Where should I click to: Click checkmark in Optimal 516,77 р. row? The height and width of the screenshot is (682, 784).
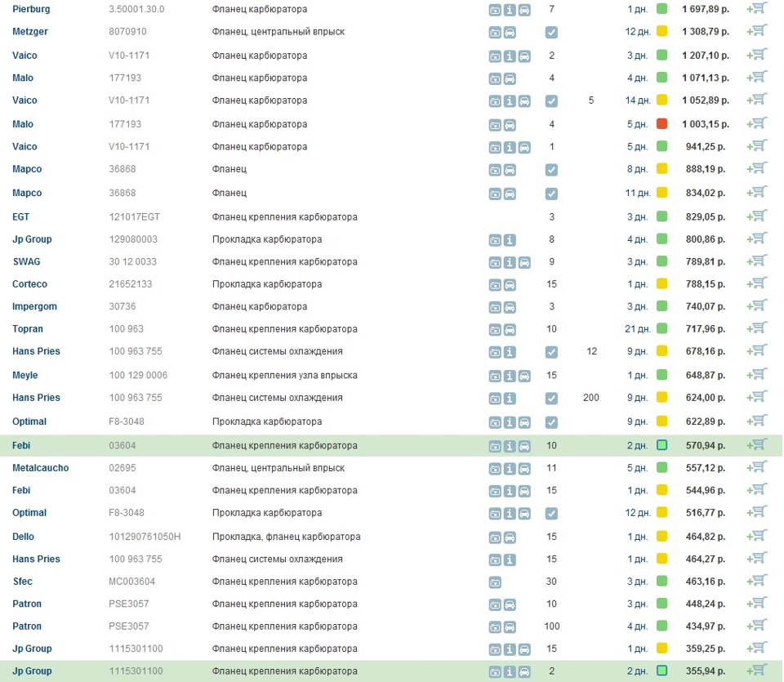pos(551,514)
